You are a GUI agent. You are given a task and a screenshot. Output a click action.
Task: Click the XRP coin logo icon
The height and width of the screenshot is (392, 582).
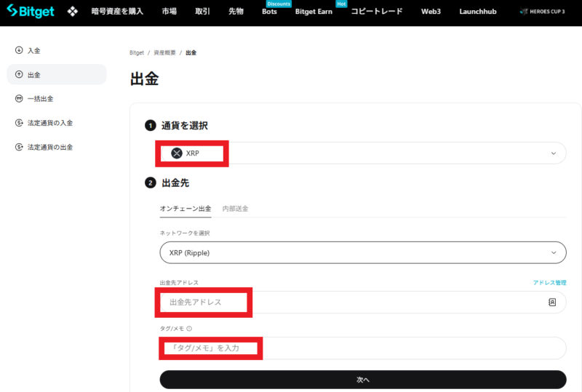point(177,153)
